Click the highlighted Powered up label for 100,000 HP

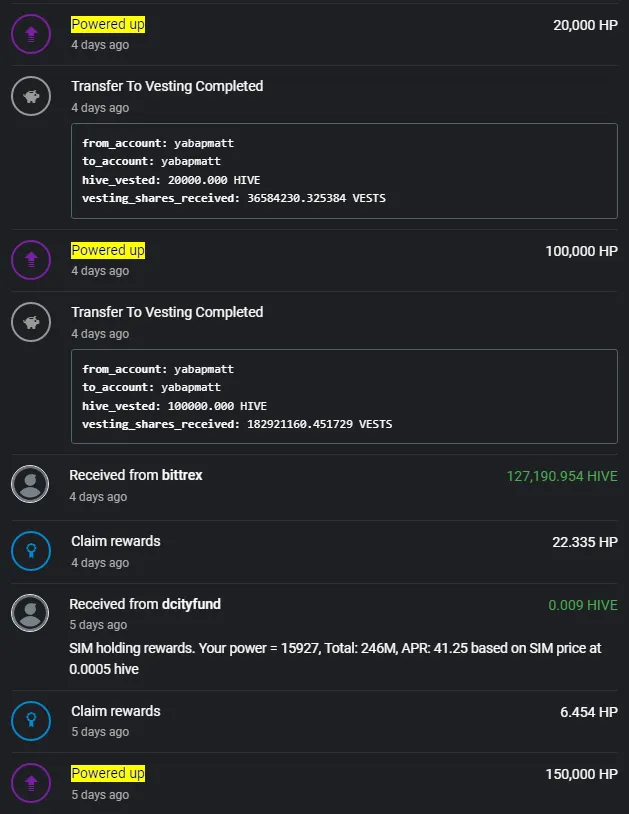tap(108, 250)
